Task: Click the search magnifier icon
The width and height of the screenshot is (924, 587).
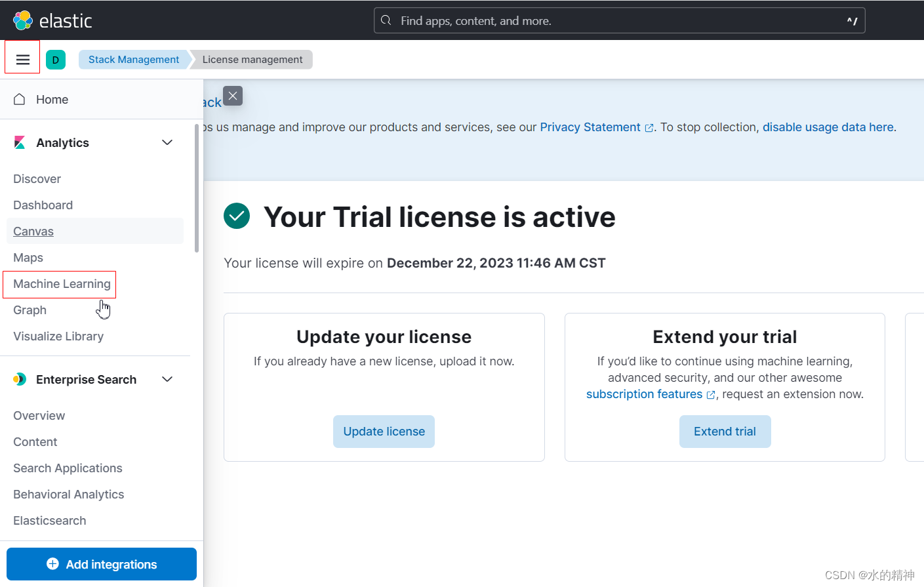Action: [386, 20]
